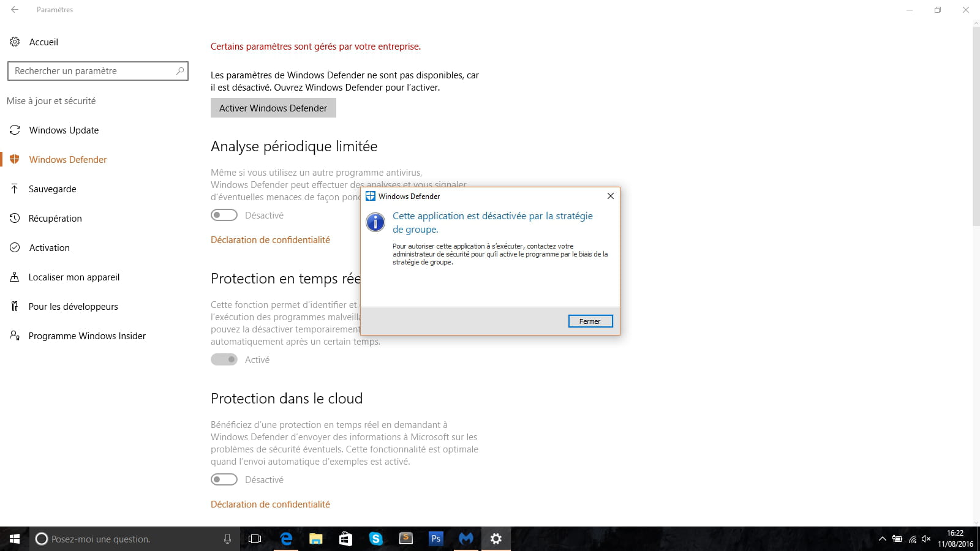The width and height of the screenshot is (980, 551).
Task: Open Malwarebytes from the taskbar
Action: (466, 539)
